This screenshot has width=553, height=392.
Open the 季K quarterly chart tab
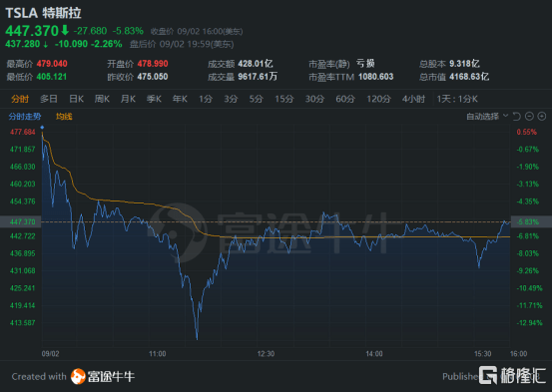pos(154,99)
